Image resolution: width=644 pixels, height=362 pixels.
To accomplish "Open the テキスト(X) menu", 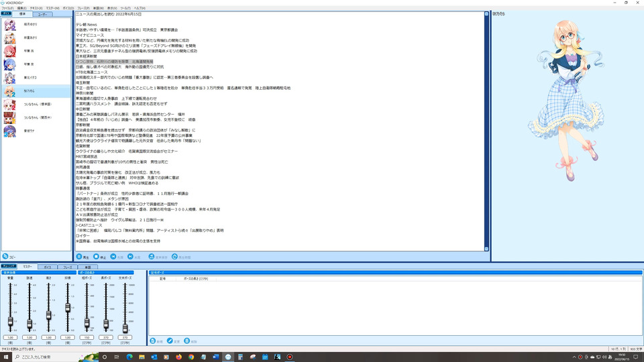I will tap(36, 8).
